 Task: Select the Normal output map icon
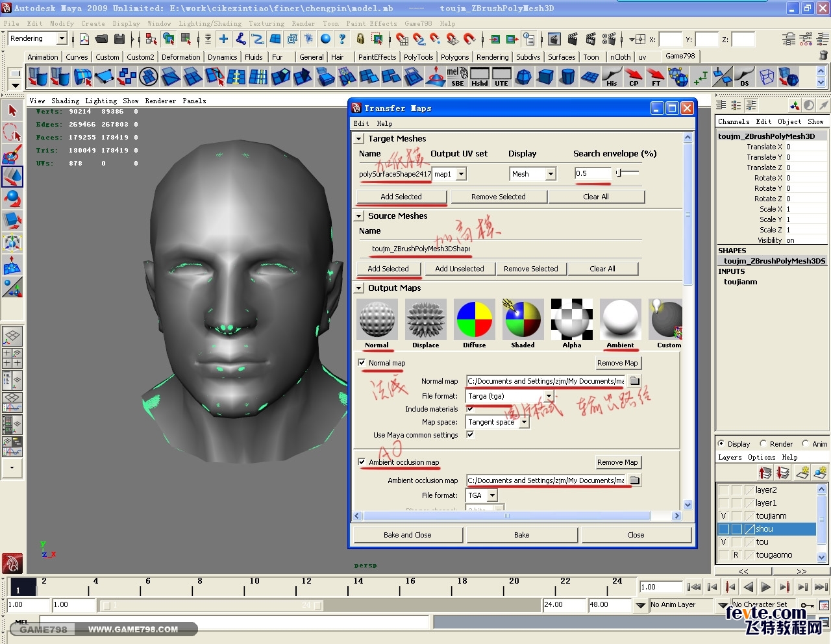click(377, 319)
